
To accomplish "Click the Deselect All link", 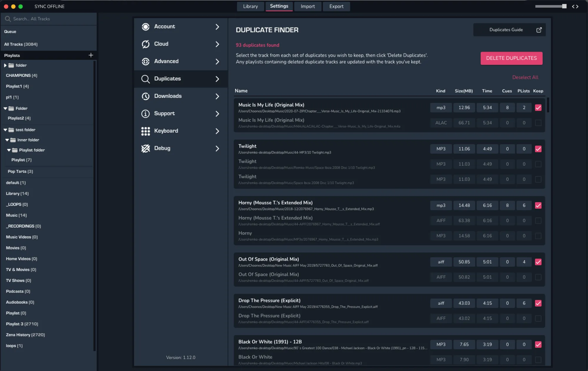I will (525, 77).
